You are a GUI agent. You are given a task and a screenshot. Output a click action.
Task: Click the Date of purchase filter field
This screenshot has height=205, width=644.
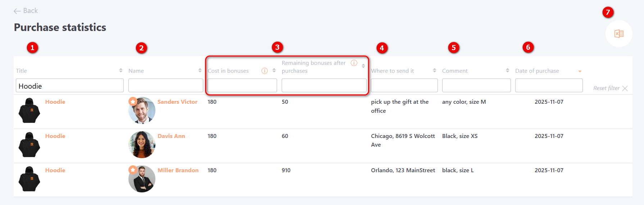(549, 86)
